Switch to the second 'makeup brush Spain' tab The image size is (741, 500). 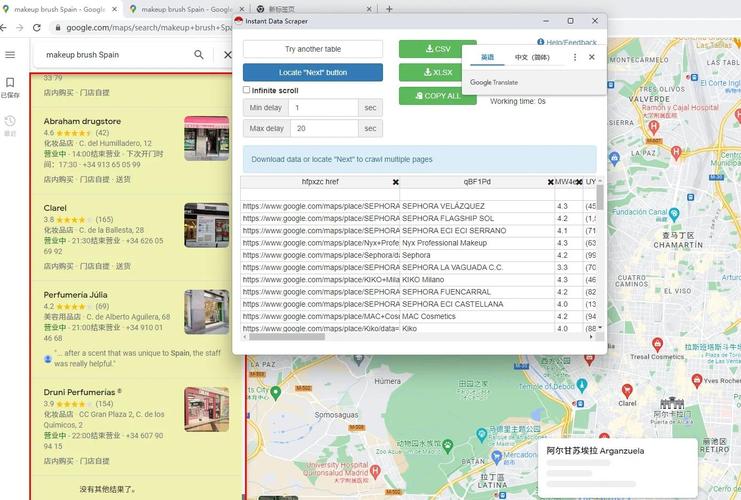[x=186, y=9]
